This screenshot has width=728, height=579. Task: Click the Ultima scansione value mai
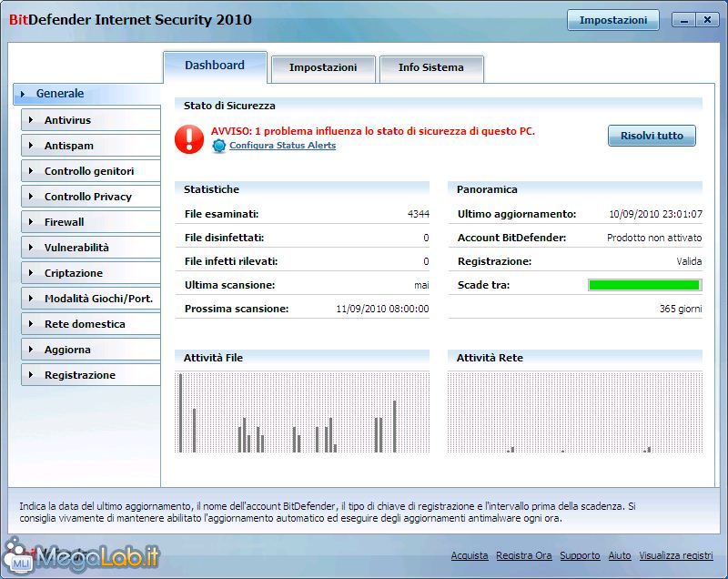click(421, 285)
